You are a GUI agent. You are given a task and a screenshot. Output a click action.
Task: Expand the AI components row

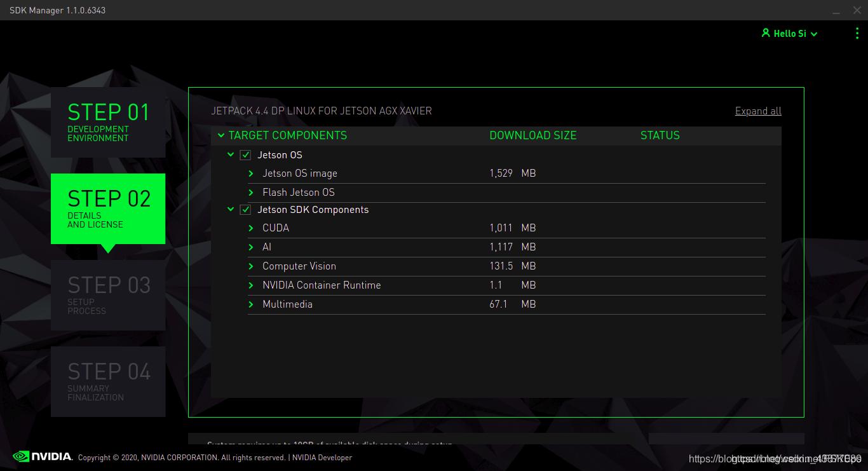251,247
